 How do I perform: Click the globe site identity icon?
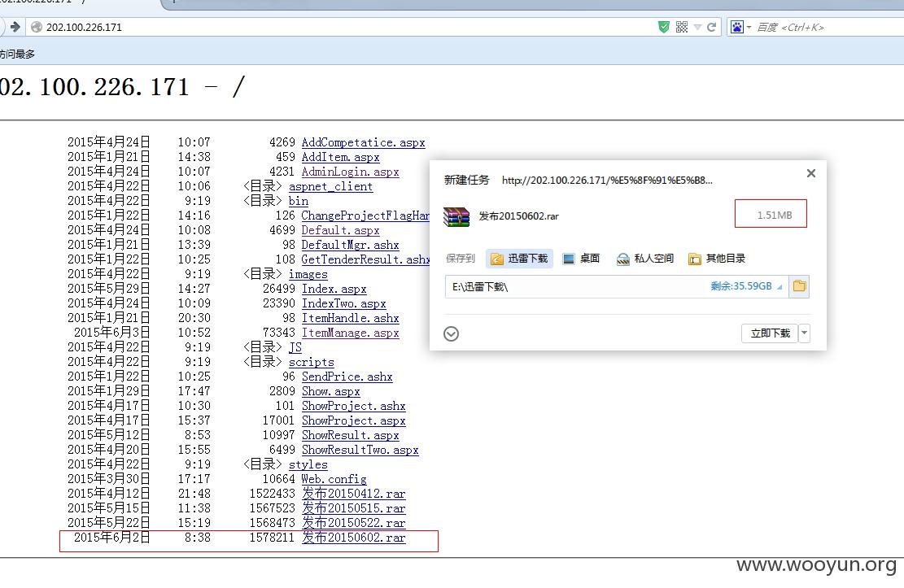tap(37, 27)
